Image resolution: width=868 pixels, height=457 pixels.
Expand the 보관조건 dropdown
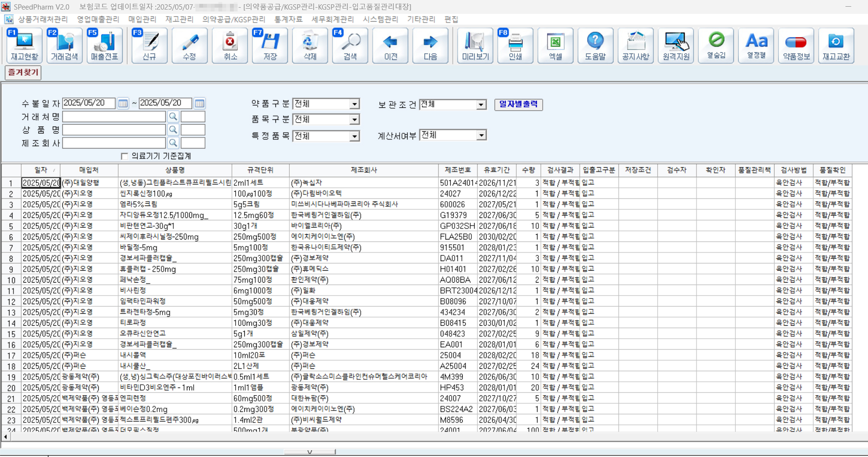481,104
